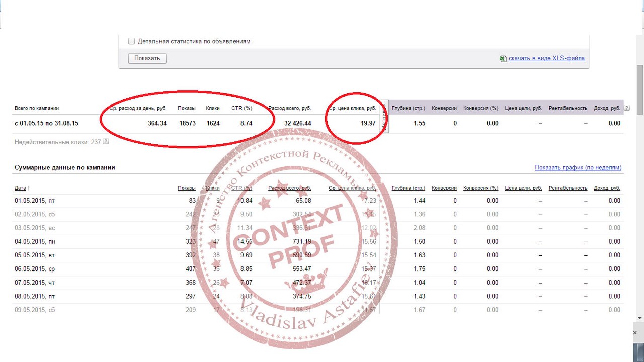Click the date cell 01.05.2015, пт

34,201
